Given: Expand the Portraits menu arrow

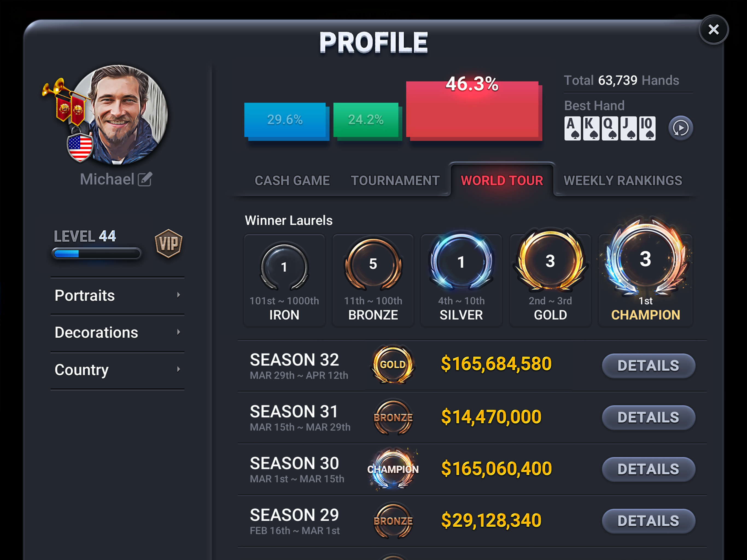Looking at the screenshot, I should click(x=178, y=295).
